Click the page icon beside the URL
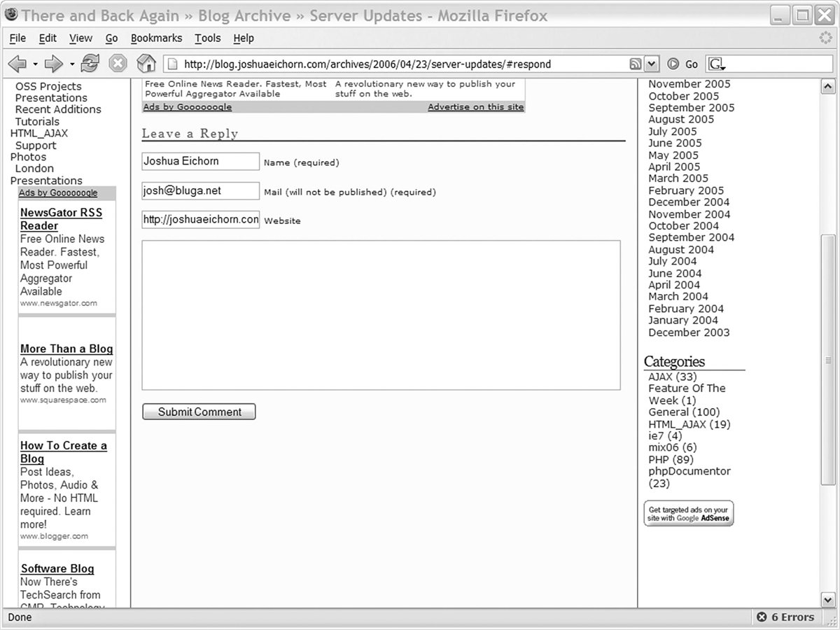 click(x=172, y=64)
